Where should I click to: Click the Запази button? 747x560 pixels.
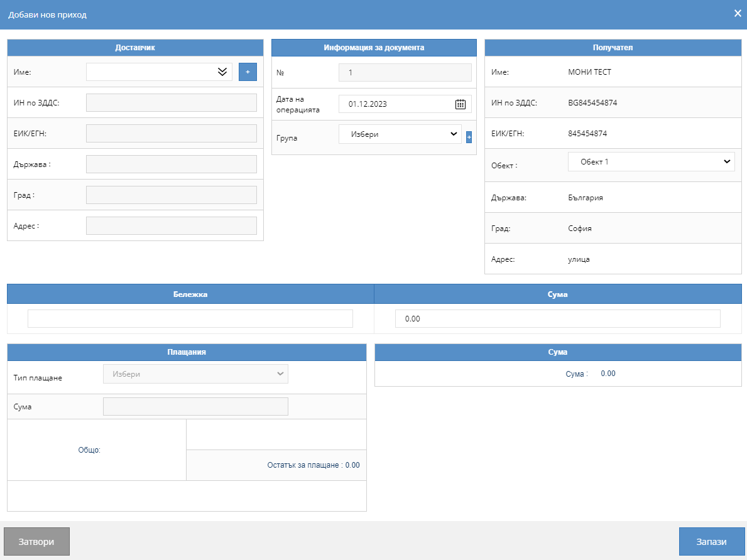pos(711,541)
